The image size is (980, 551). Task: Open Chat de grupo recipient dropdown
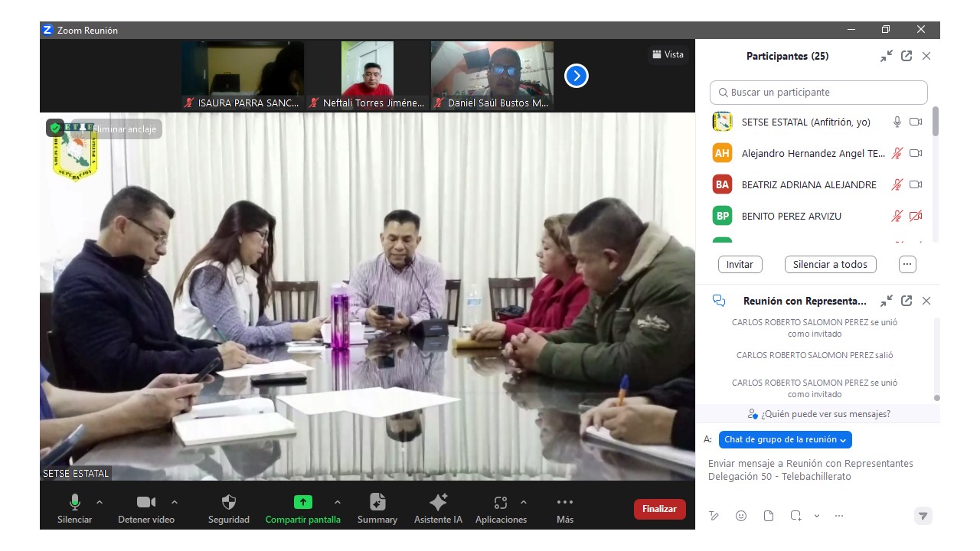pyautogui.click(x=785, y=439)
